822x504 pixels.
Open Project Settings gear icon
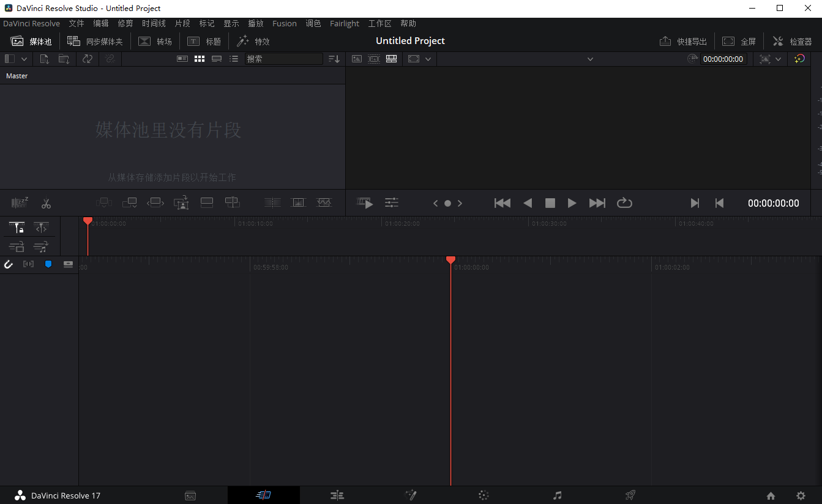click(801, 495)
